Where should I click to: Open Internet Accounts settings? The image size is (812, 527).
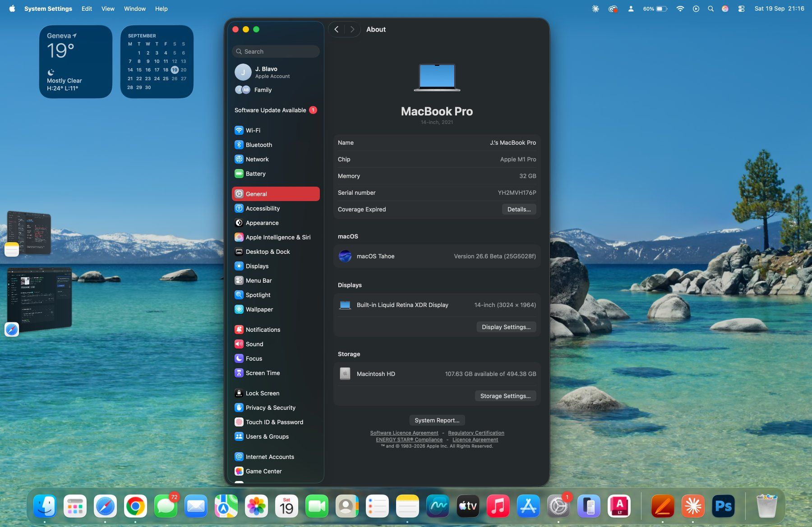pos(276,457)
